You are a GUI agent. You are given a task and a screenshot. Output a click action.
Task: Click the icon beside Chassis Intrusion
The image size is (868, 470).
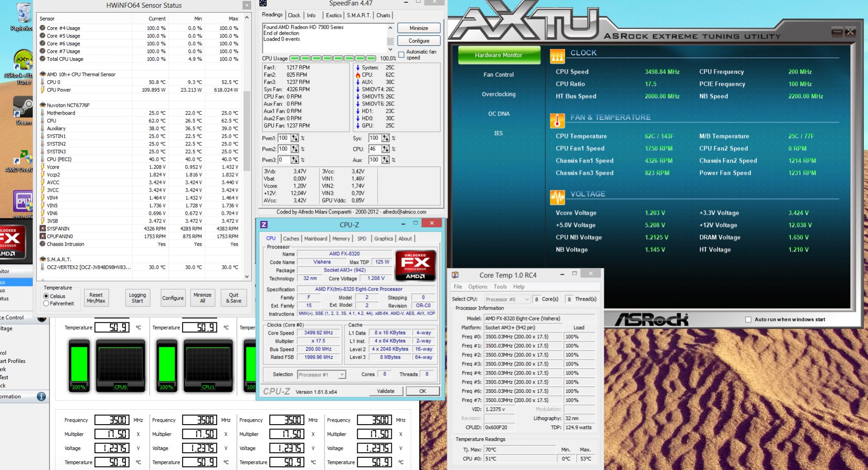(x=43, y=244)
